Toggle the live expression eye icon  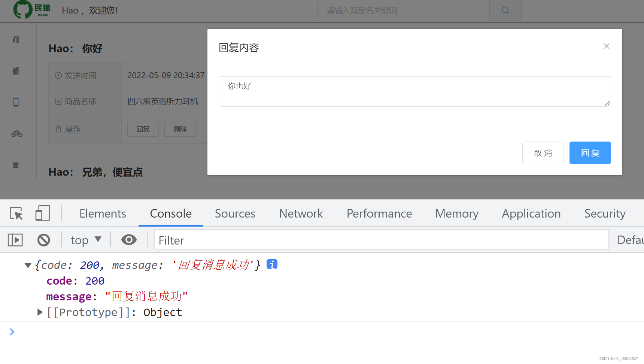(129, 240)
